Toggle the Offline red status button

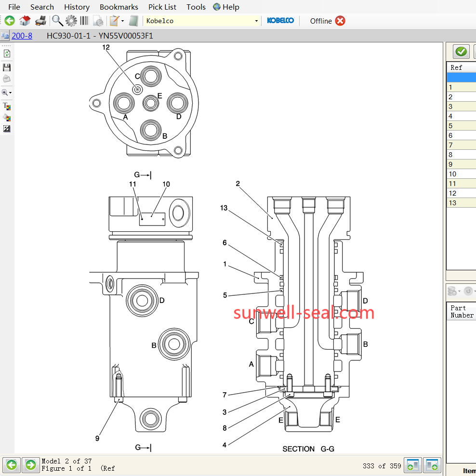(340, 21)
